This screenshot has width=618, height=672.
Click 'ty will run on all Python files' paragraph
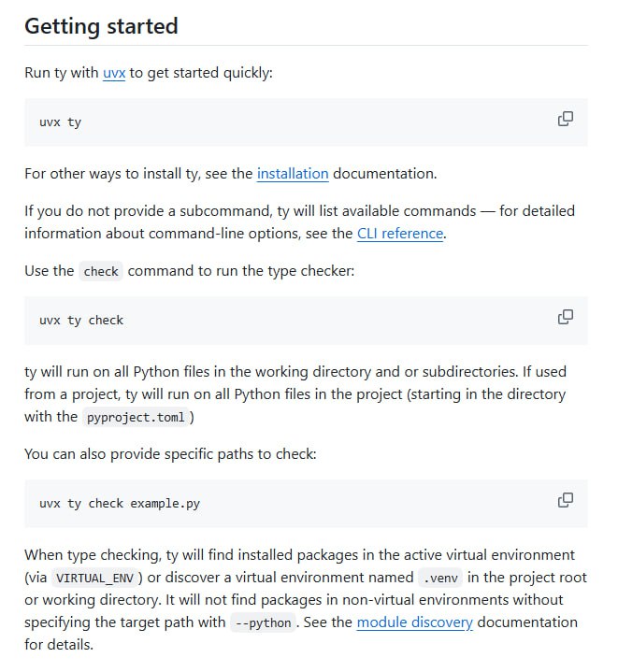pos(295,394)
